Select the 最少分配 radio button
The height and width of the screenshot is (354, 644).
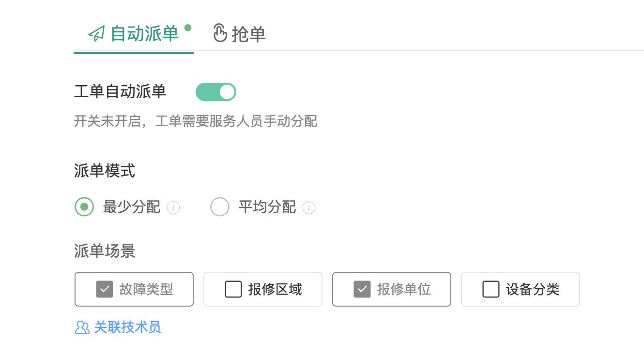(84, 206)
